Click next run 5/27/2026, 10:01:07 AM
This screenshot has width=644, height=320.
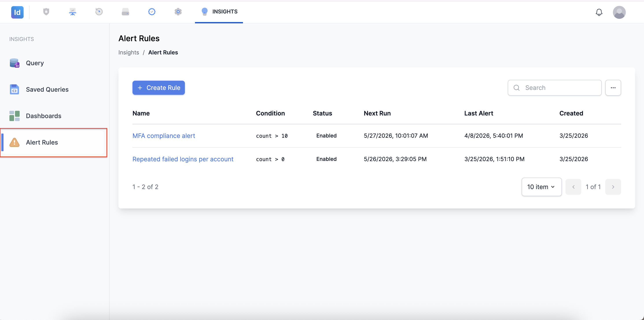396,136
